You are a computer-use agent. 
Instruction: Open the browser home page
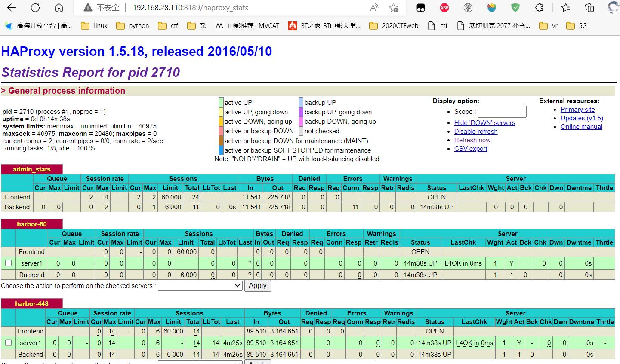coord(59,8)
